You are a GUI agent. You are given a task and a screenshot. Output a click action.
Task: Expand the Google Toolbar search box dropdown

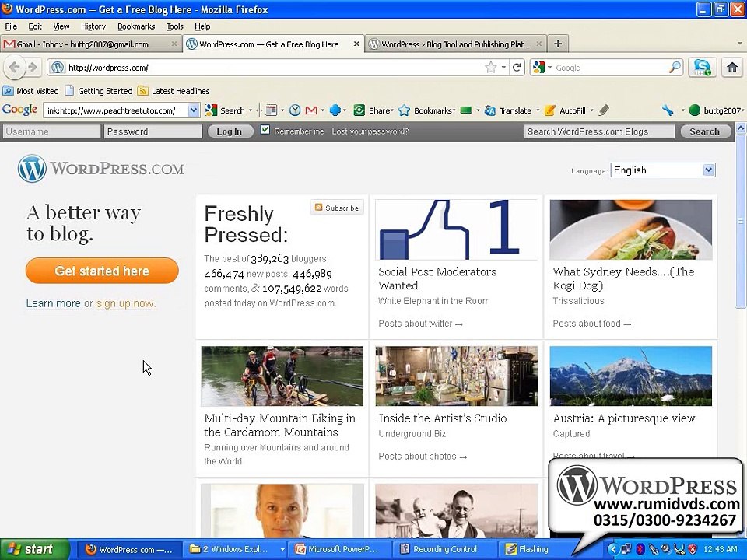click(x=194, y=110)
